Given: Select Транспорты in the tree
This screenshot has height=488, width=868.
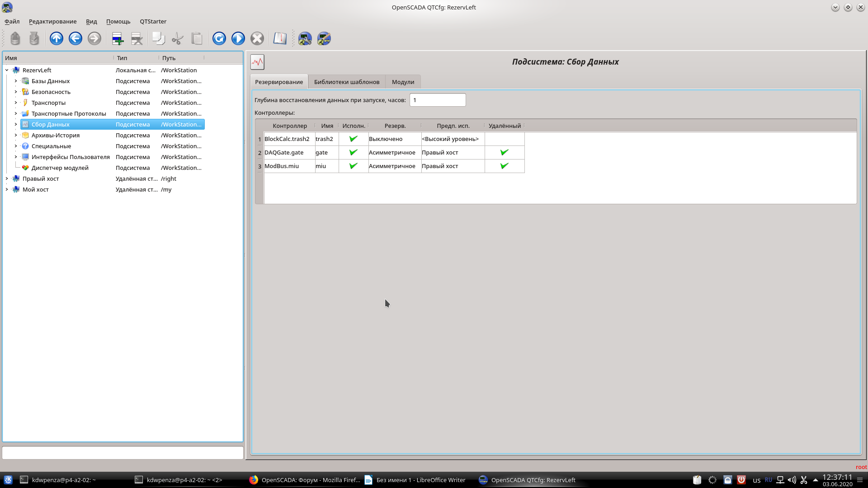Looking at the screenshot, I should coord(48,103).
